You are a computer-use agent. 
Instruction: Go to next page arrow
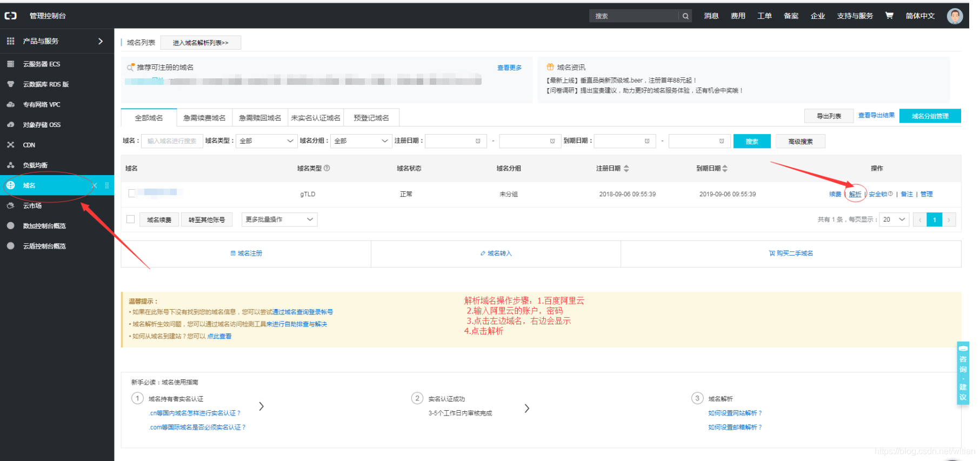coord(949,220)
